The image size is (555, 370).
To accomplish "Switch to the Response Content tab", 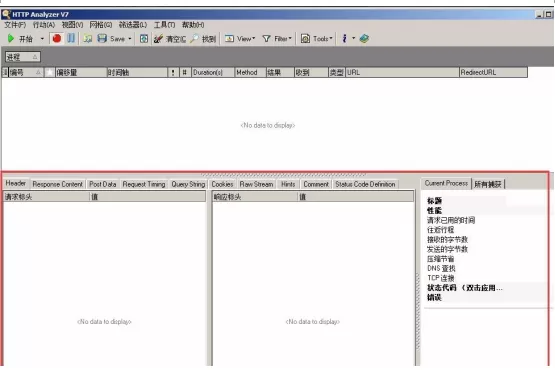I will [58, 184].
